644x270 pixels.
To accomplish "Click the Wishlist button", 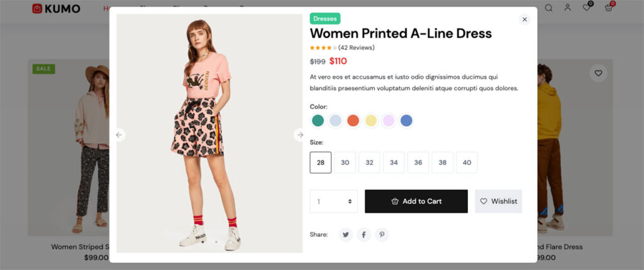I will (498, 202).
